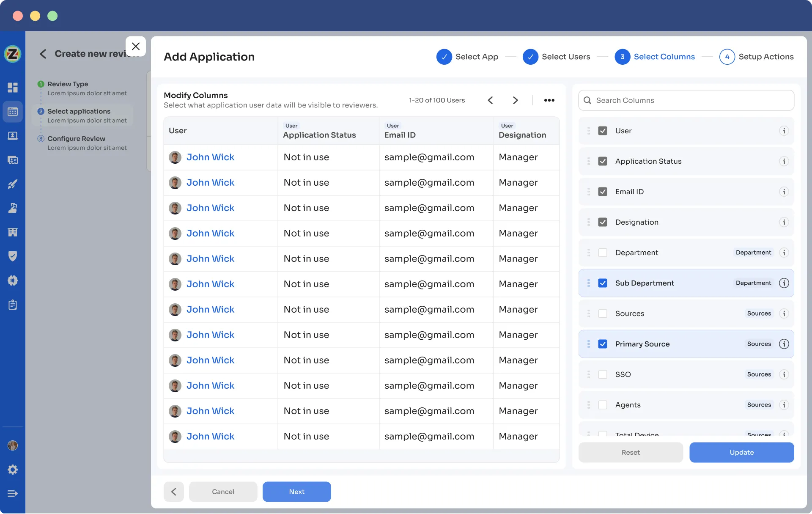Click the back chevron button beside Cancel
The height and width of the screenshot is (514, 812).
174,492
